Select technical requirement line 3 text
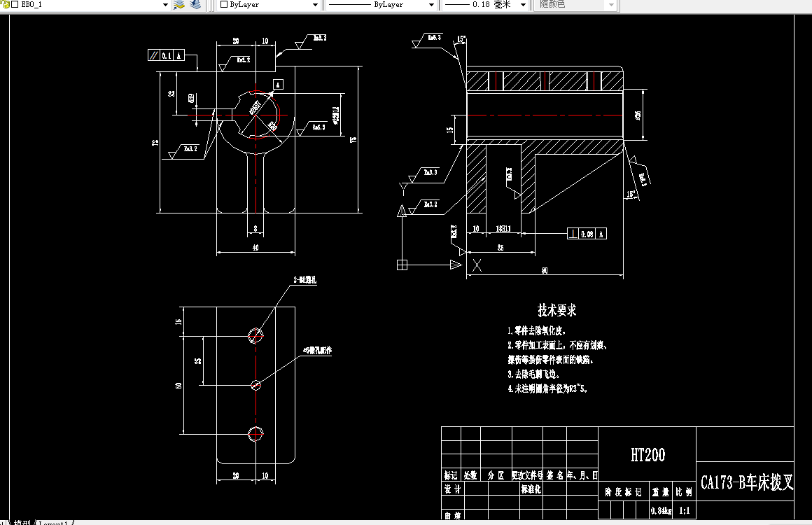 pos(533,374)
